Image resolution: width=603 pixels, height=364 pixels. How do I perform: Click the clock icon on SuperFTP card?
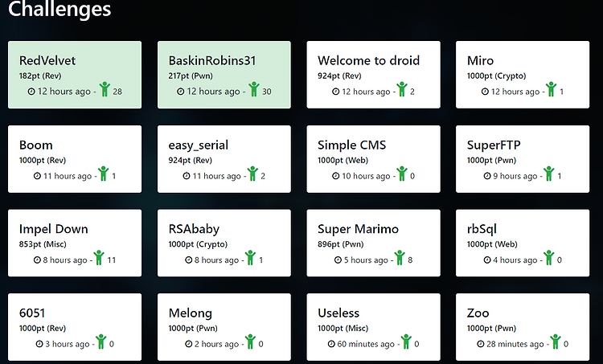tap(487, 176)
